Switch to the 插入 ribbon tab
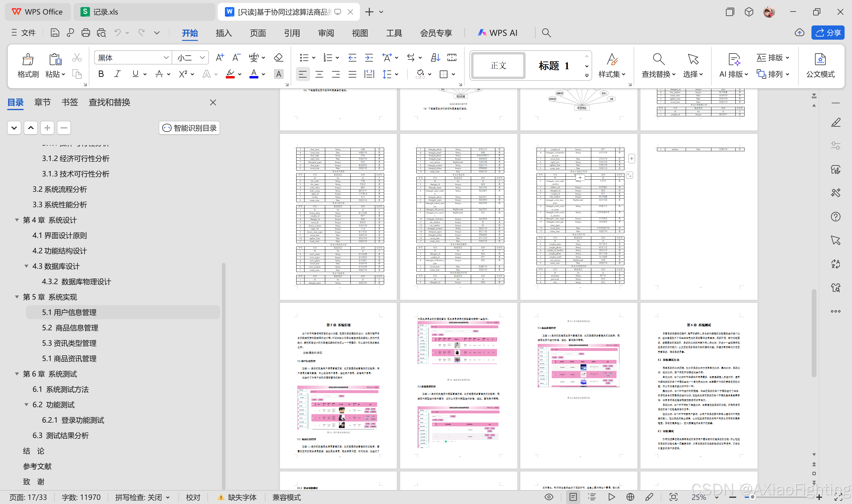The height and width of the screenshot is (504, 852). coord(224,33)
